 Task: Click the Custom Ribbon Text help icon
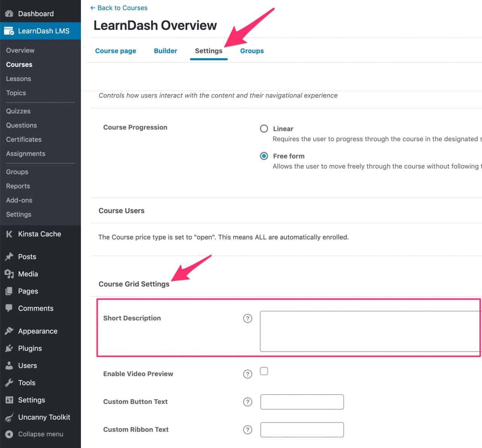point(247,430)
